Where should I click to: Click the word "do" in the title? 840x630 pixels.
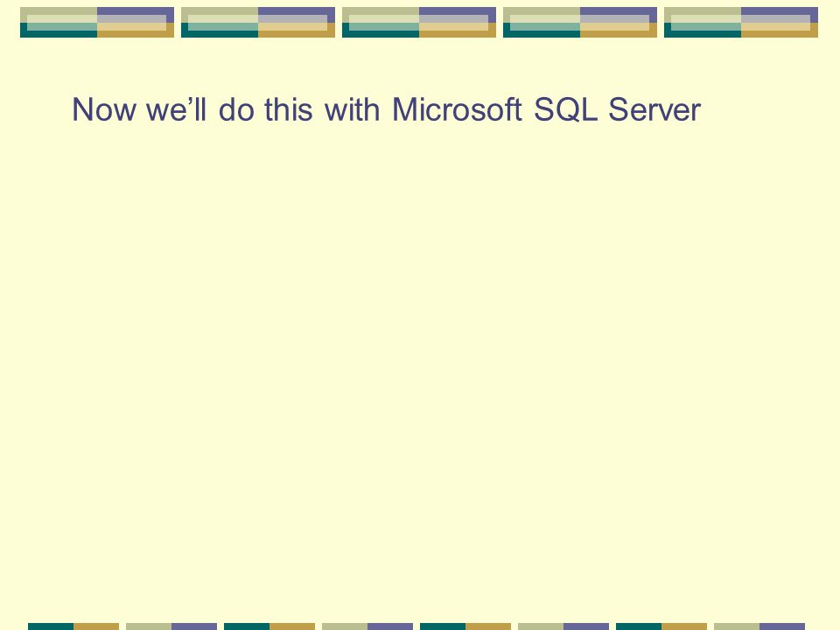[235, 109]
